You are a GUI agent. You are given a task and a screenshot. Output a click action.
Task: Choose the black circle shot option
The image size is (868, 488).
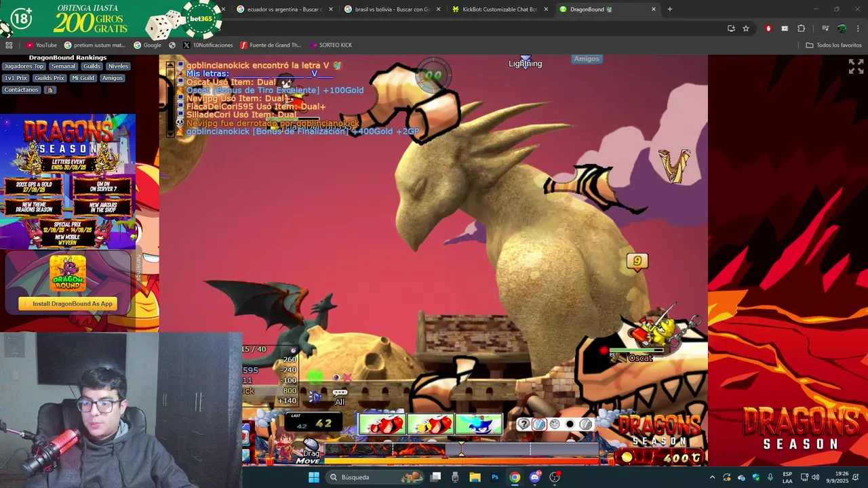point(570,424)
